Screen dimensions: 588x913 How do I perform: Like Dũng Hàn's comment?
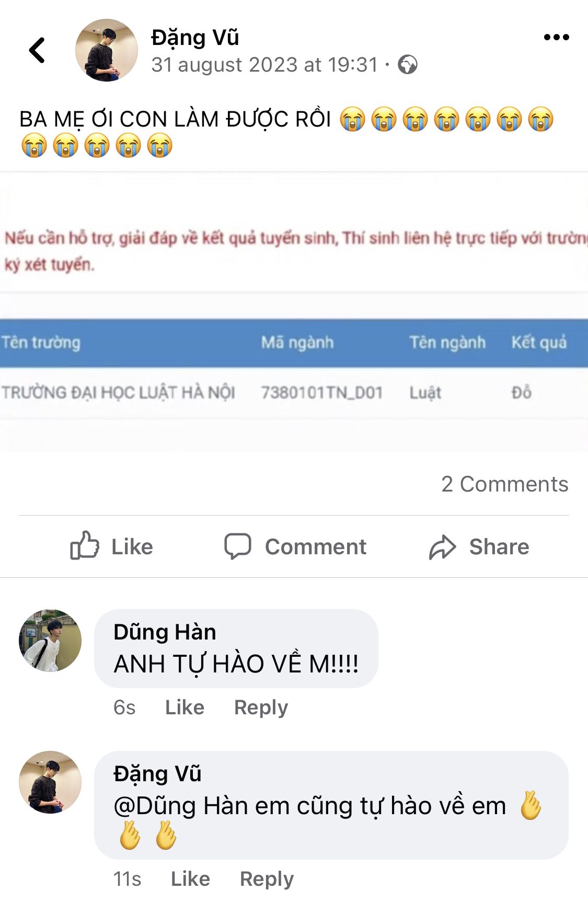click(185, 707)
